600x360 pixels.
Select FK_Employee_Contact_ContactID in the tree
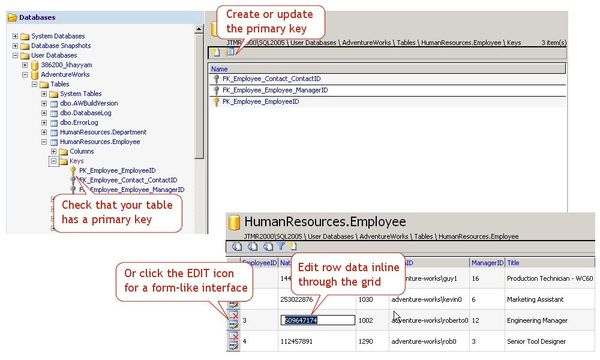[x=128, y=180]
